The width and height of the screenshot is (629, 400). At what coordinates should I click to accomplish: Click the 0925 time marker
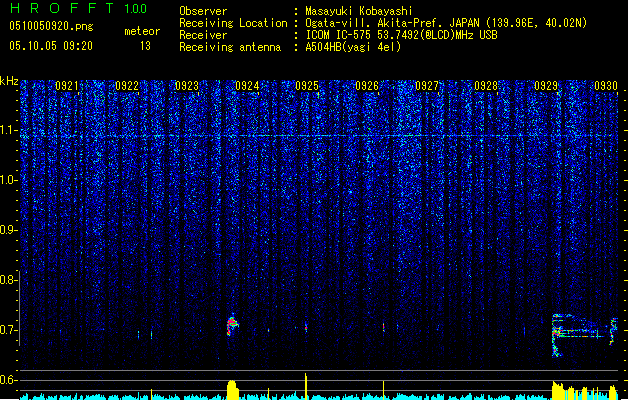click(307, 86)
